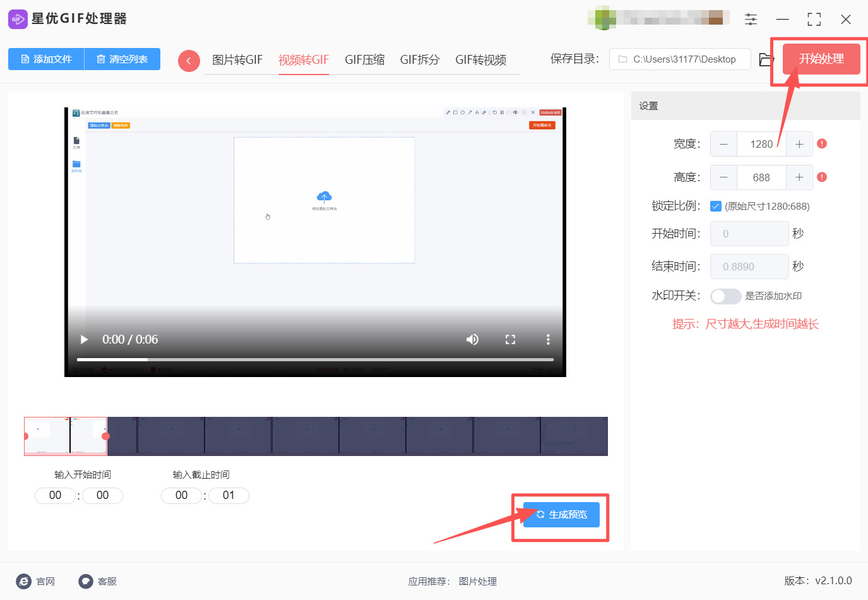Uncheck the 锁定比例 lock ratio checkbox
The width and height of the screenshot is (868, 600).
pos(715,205)
